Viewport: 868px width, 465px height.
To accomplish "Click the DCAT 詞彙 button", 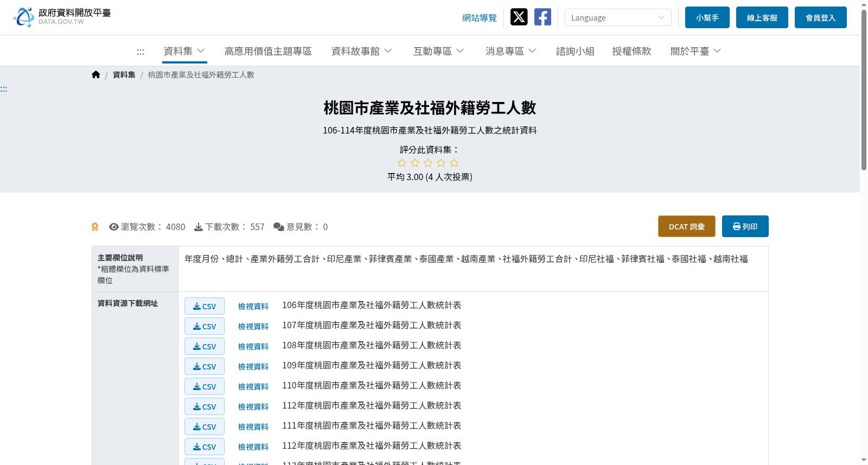I will point(687,226).
